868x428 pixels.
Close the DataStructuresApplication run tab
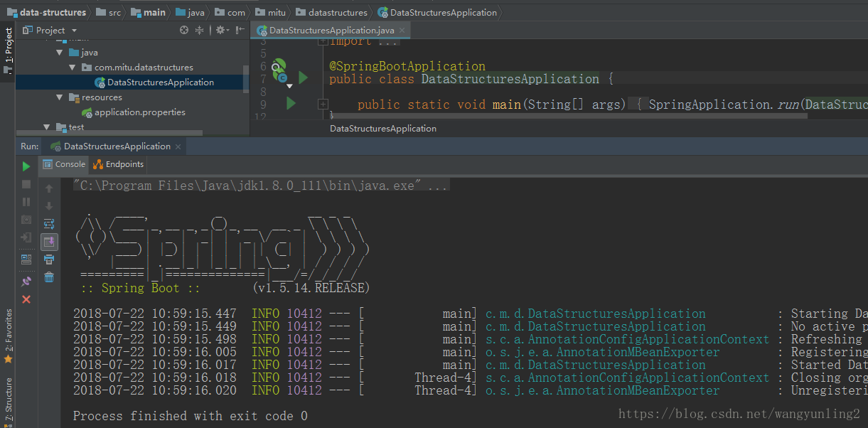(x=178, y=146)
